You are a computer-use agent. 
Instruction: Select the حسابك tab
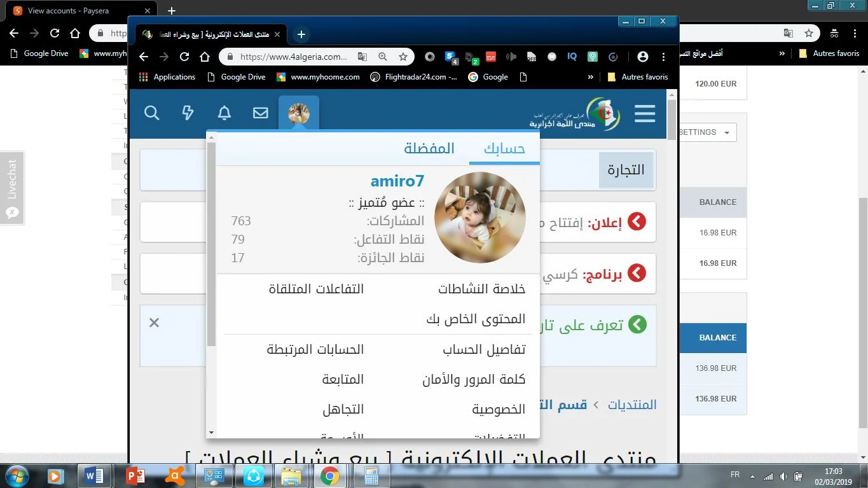(504, 148)
